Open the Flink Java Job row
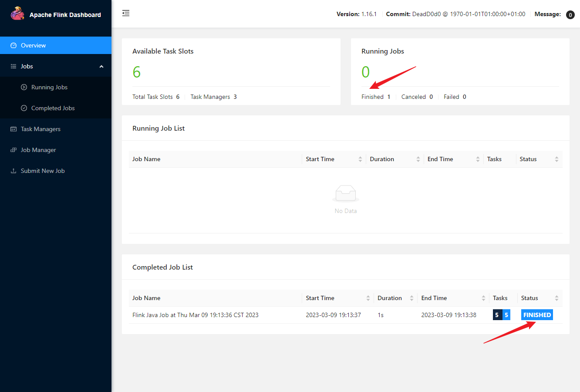 [346, 315]
